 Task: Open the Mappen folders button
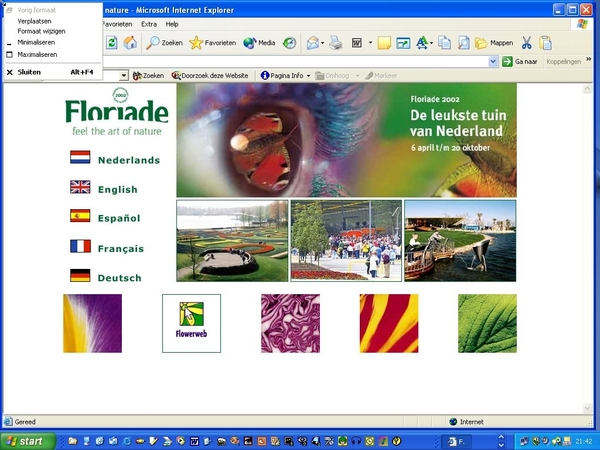[494, 43]
